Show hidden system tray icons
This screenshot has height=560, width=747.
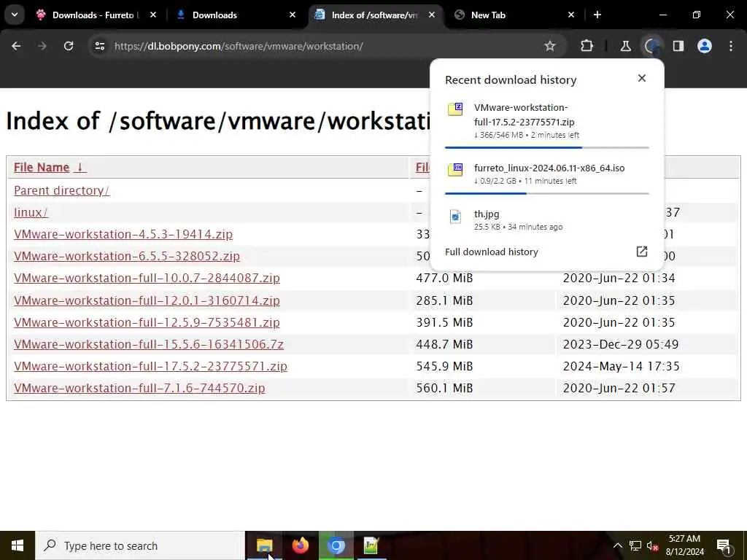617,545
